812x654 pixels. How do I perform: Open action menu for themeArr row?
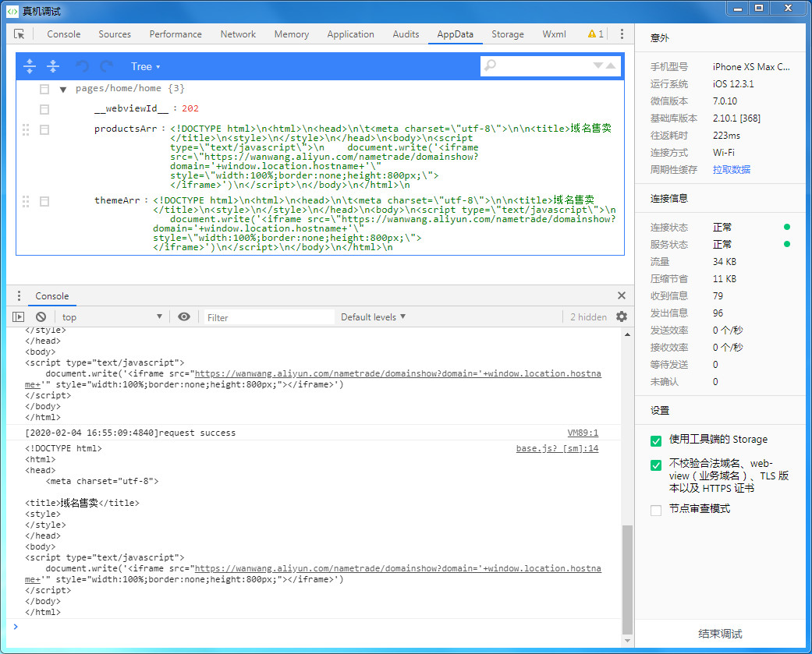pyautogui.click(x=44, y=201)
